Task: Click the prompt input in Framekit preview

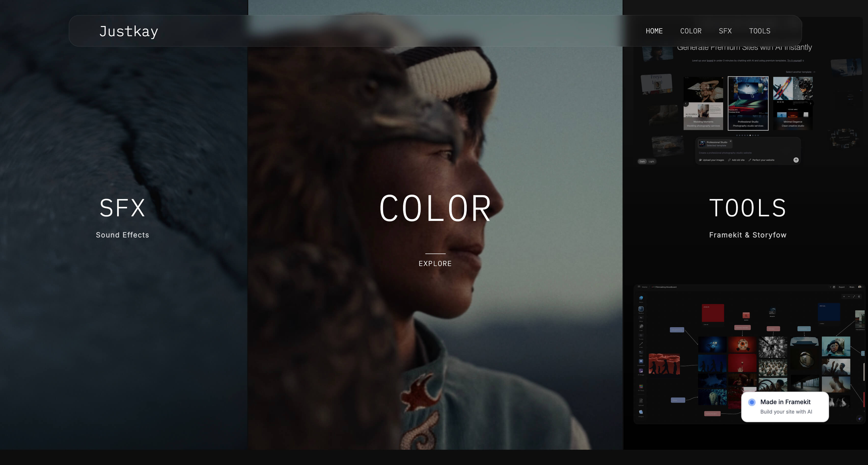Action: [748, 153]
